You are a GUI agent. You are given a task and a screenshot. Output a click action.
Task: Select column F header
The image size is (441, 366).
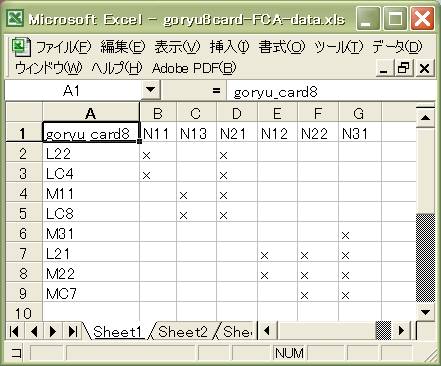(318, 113)
